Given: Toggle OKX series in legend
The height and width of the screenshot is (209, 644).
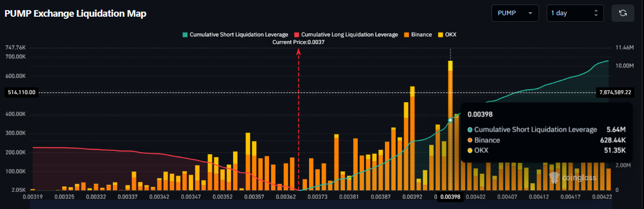Looking at the screenshot, I should tap(447, 34).
